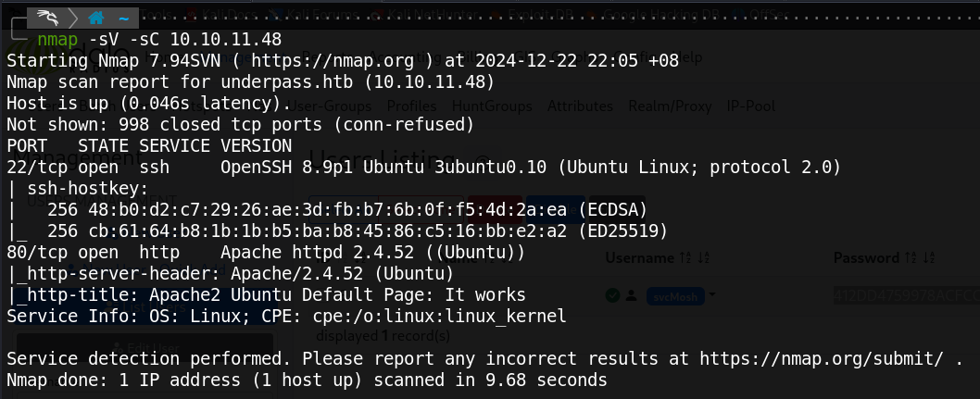The width and height of the screenshot is (980, 399).
Task: Open the HuntGroups tab
Action: coord(492,106)
